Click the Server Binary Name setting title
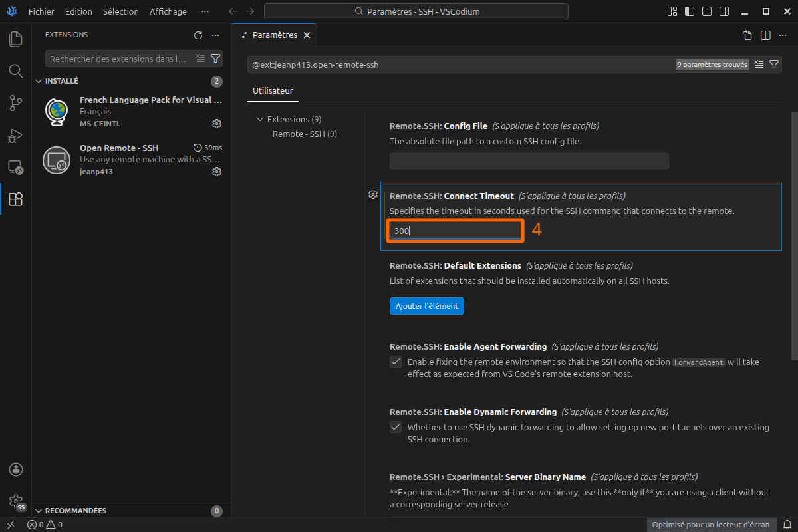This screenshot has height=532, width=798. [x=487, y=477]
